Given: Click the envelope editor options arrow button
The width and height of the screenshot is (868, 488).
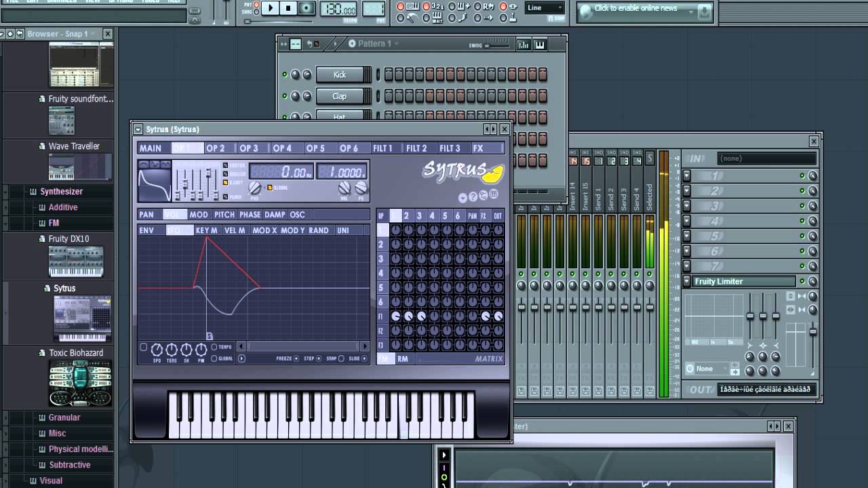Looking at the screenshot, I should 241,359.
